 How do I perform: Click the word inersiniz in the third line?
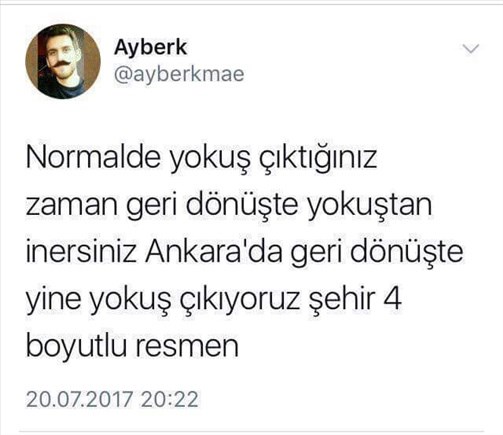[x=81, y=252]
